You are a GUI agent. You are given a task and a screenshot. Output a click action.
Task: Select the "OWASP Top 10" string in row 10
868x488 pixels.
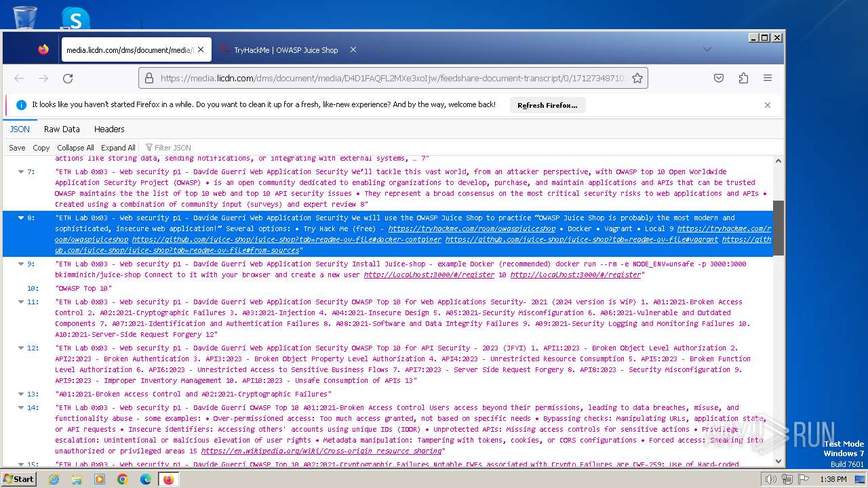pos(83,289)
